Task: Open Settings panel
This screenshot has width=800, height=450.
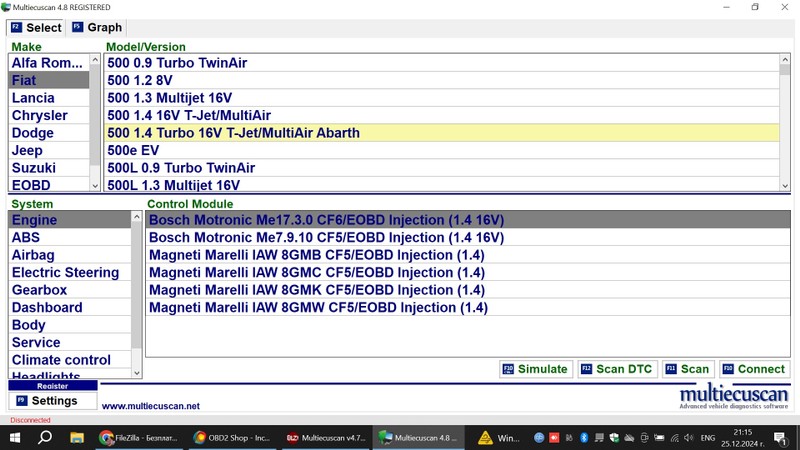Action: pyautogui.click(x=53, y=401)
